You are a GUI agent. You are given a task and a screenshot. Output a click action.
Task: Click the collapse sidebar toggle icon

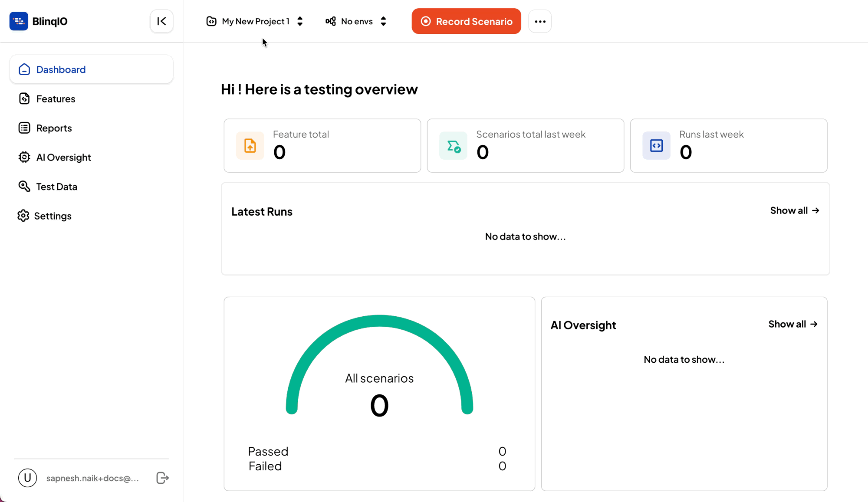click(161, 21)
